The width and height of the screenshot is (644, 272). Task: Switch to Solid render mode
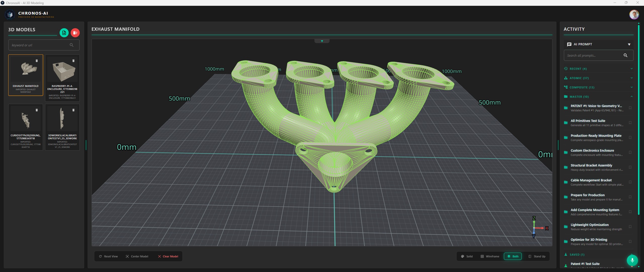click(467, 256)
